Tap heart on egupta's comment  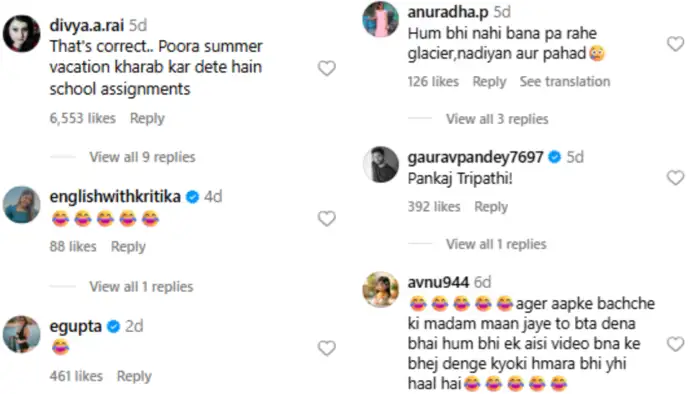(326, 348)
